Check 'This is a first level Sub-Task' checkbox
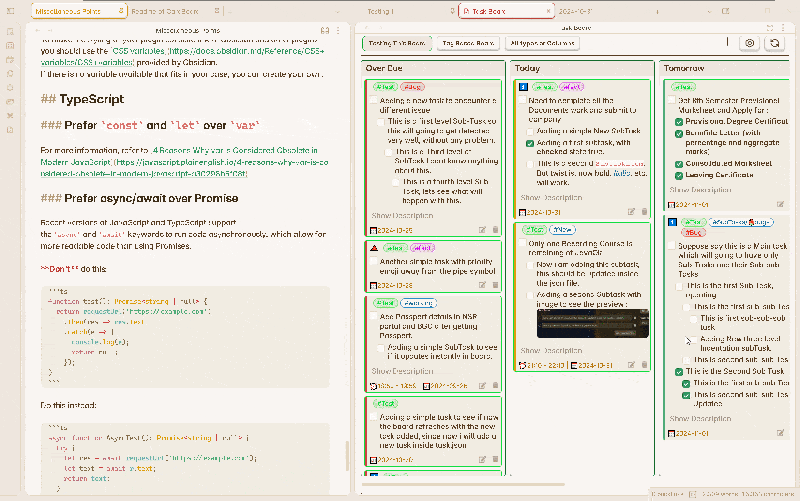800x501 pixels. (x=381, y=121)
